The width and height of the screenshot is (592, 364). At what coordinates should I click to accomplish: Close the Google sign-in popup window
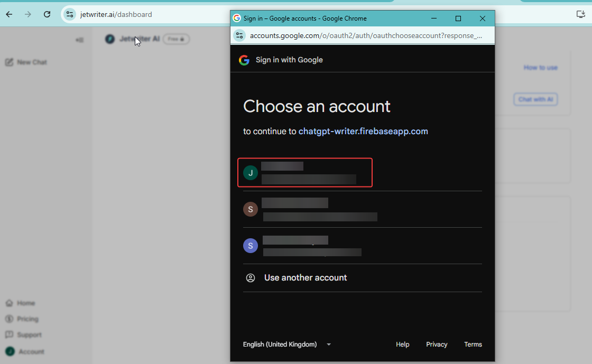point(483,18)
